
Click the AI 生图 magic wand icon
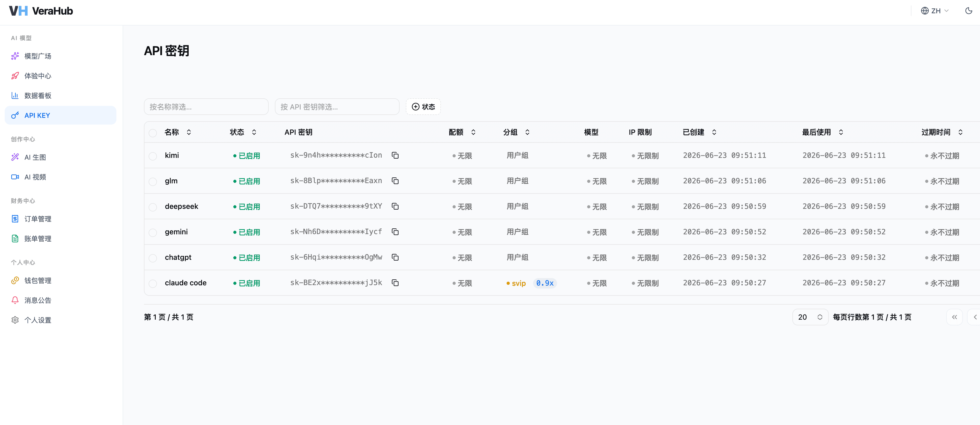[x=15, y=157]
